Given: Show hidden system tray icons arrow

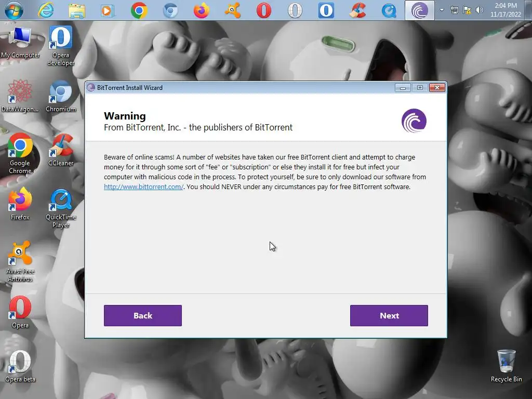Looking at the screenshot, I should pos(442,10).
